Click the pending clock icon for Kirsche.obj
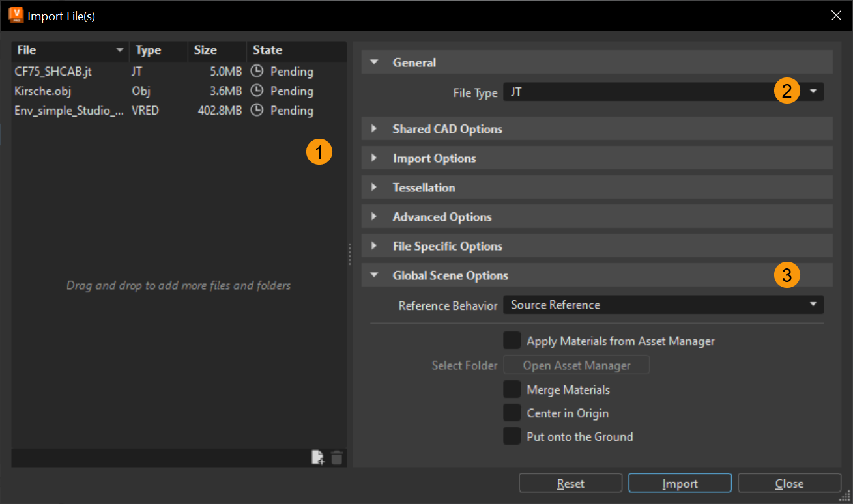The height and width of the screenshot is (504, 853). click(x=257, y=91)
